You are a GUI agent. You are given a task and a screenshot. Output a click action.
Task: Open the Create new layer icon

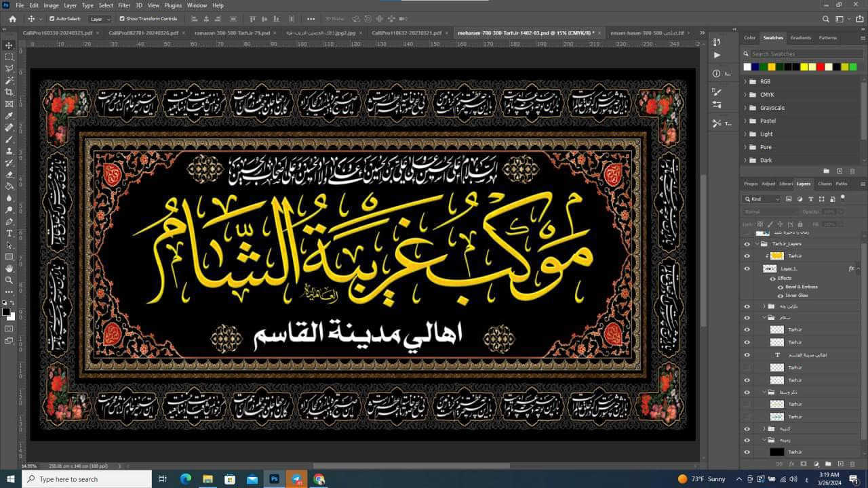point(841,464)
